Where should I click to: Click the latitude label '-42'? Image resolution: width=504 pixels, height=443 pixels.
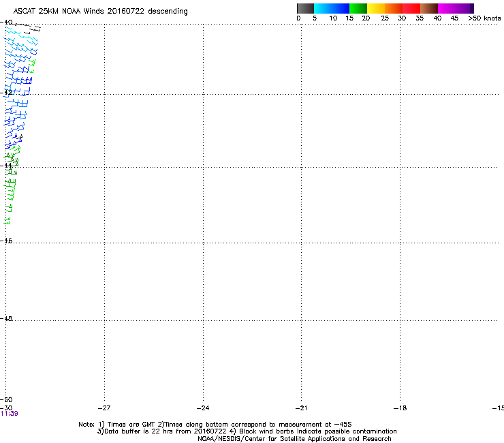(x=6, y=92)
